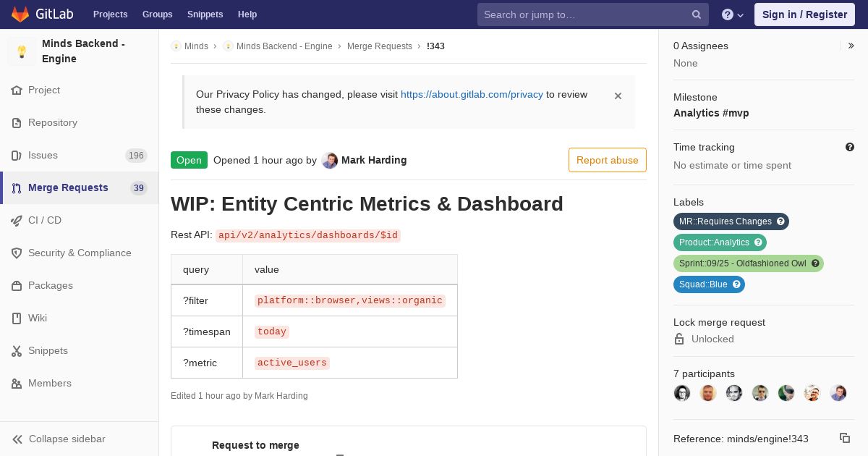Open the about.gitlab.com/privacy link
Viewport: 868px width, 456px height.
coord(472,94)
